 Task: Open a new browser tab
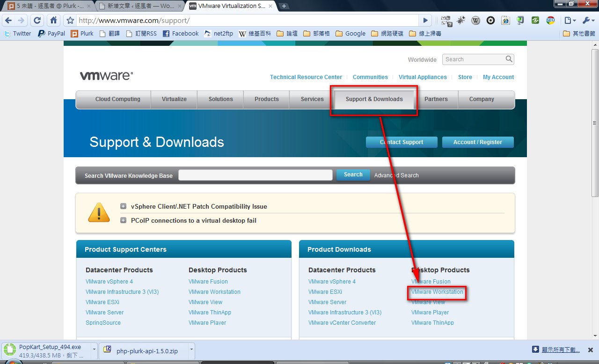284,7
